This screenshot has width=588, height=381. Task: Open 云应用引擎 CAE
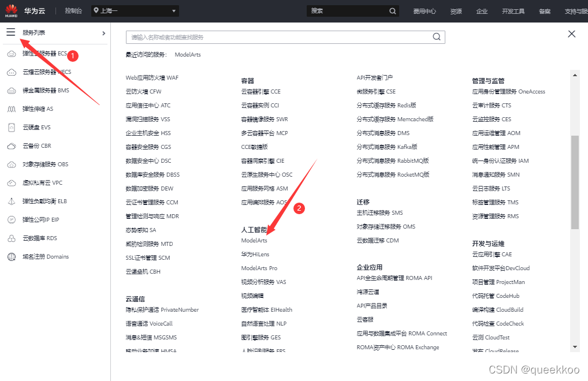tap(492, 255)
